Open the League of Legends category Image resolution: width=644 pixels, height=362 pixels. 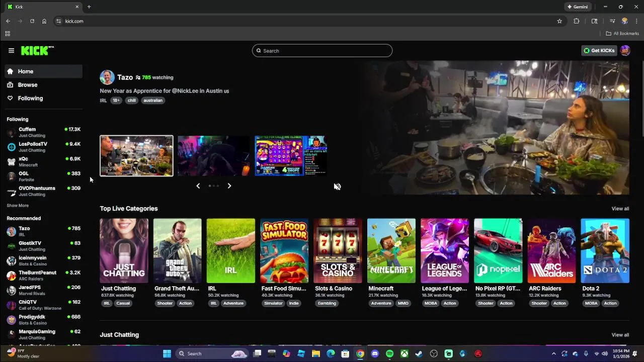pyautogui.click(x=445, y=250)
